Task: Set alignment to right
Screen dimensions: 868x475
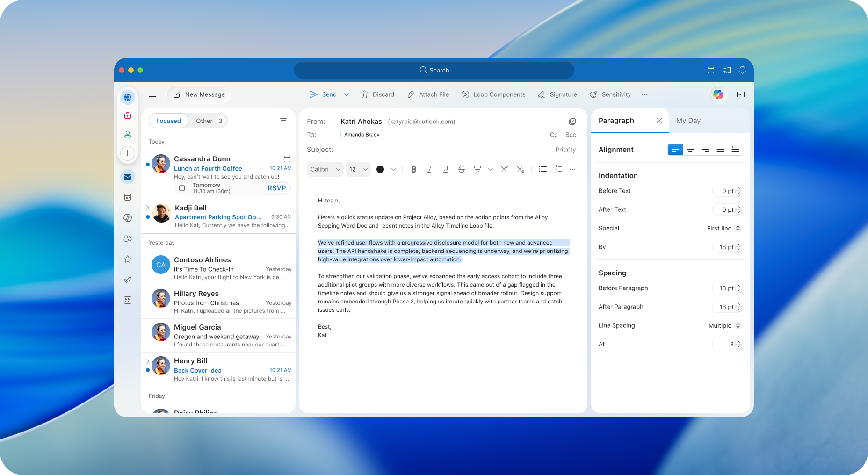Action: [705, 150]
